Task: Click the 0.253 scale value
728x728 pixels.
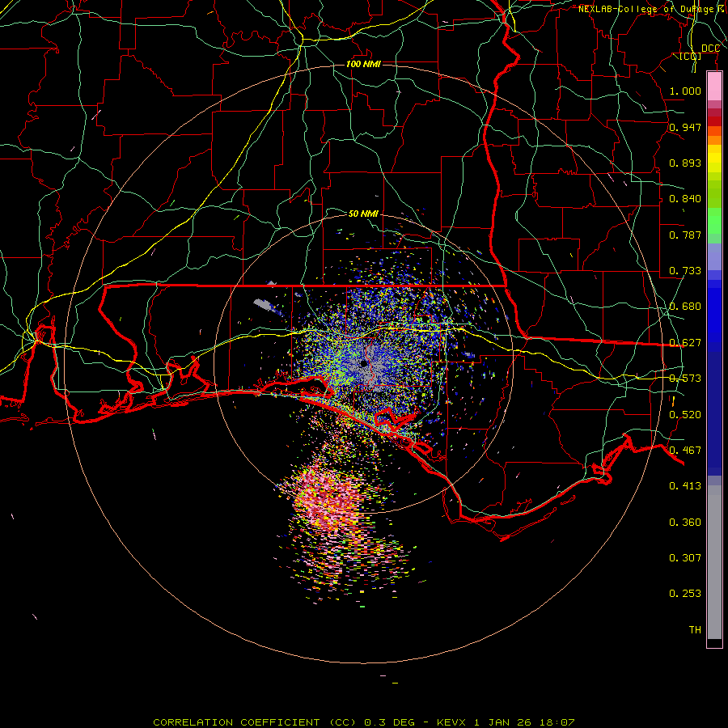Action: click(685, 594)
